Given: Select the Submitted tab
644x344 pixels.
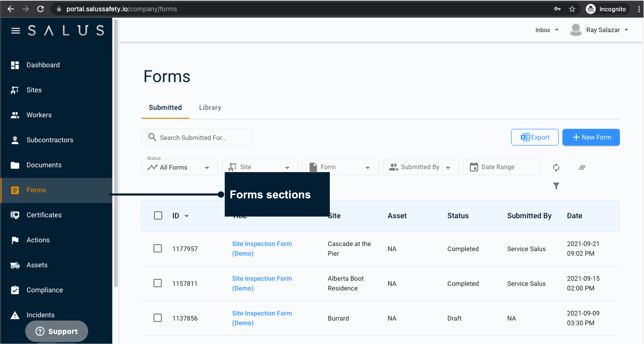Looking at the screenshot, I should click(x=165, y=108).
